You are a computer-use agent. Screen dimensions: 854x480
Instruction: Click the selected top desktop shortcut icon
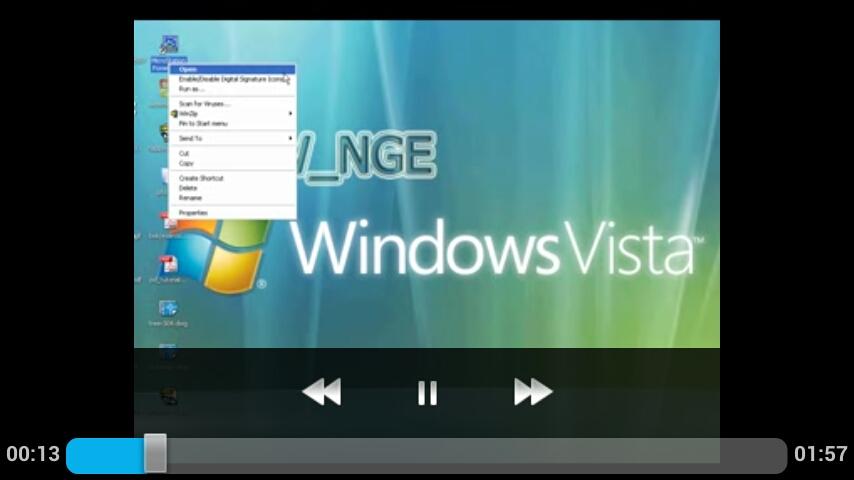pos(169,45)
